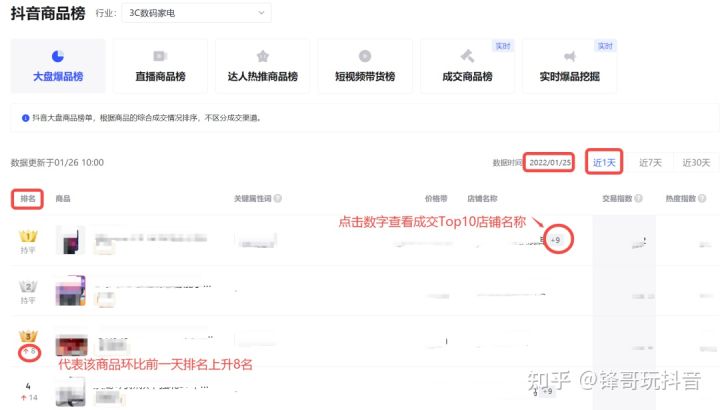
Task: Click the help icon next to 热度指数
Action: 702,198
